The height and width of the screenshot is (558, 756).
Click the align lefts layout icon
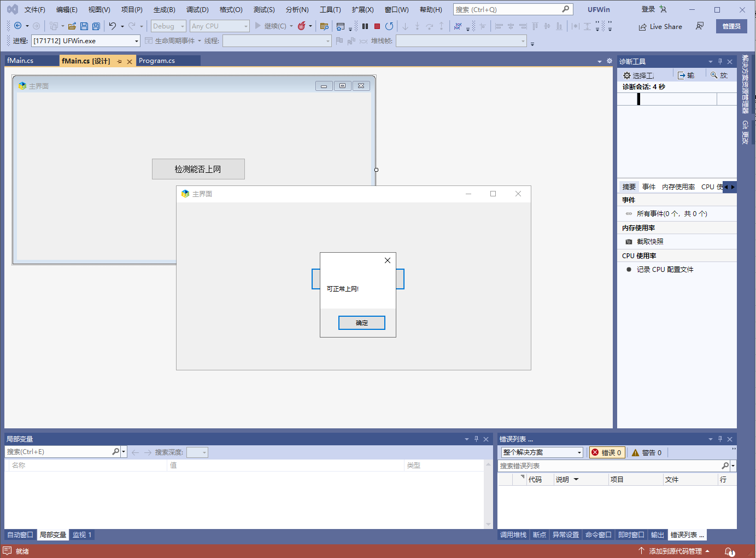pos(499,26)
